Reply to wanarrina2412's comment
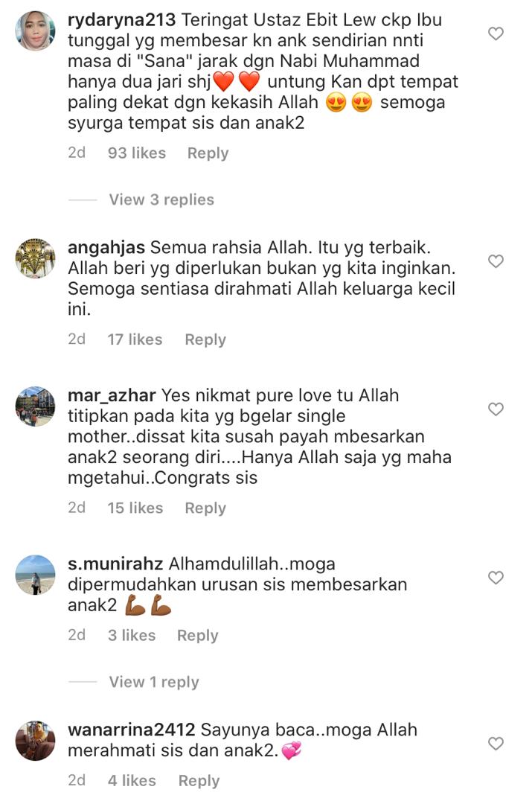The height and width of the screenshot is (804, 532). click(x=199, y=780)
